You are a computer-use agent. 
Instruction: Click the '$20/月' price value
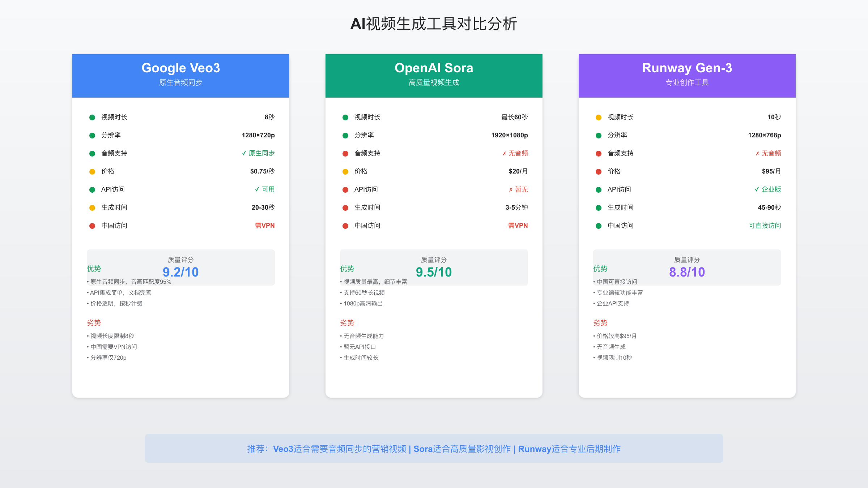point(518,171)
